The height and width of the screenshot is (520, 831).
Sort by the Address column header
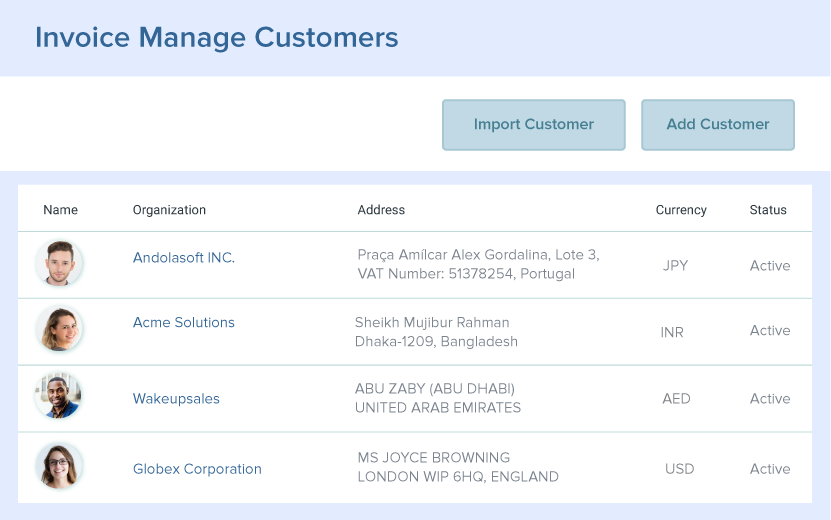pyautogui.click(x=381, y=210)
